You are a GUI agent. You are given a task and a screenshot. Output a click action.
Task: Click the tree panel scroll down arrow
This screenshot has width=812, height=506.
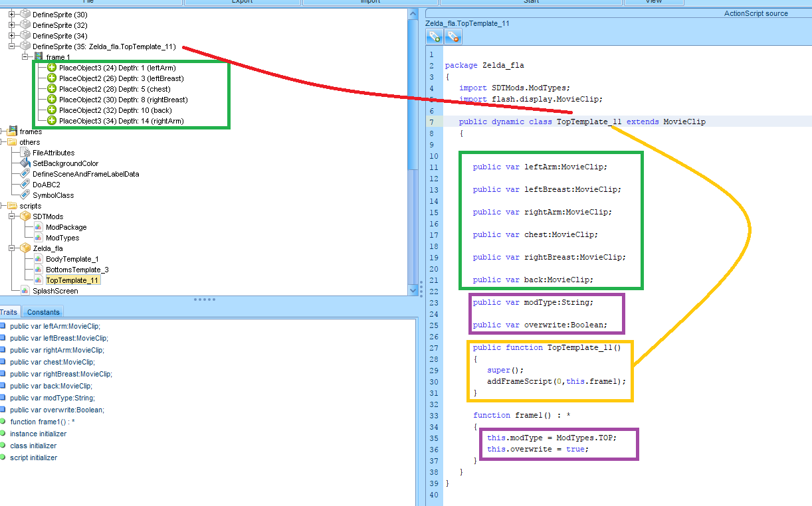[x=413, y=290]
